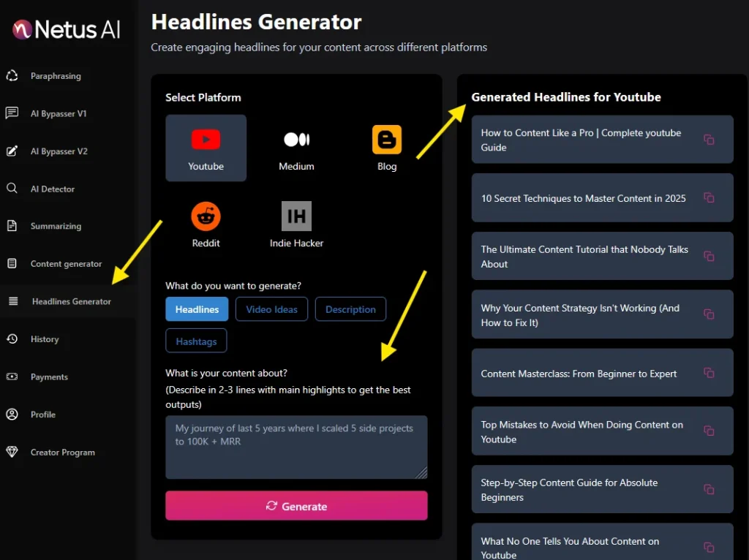Navigate to the Paraphrasing tool
This screenshot has height=560, width=749.
(54, 76)
